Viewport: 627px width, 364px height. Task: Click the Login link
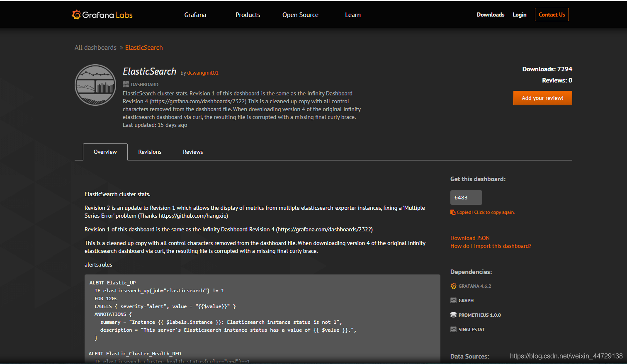(x=519, y=15)
